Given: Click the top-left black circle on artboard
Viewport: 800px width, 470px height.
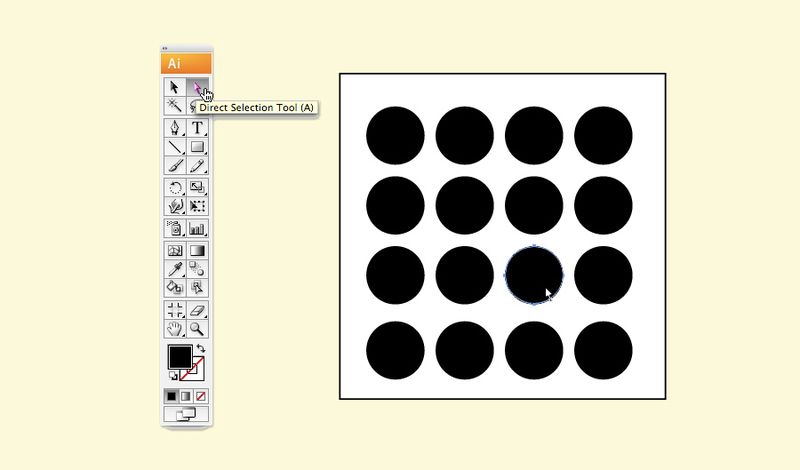Looking at the screenshot, I should tap(395, 135).
